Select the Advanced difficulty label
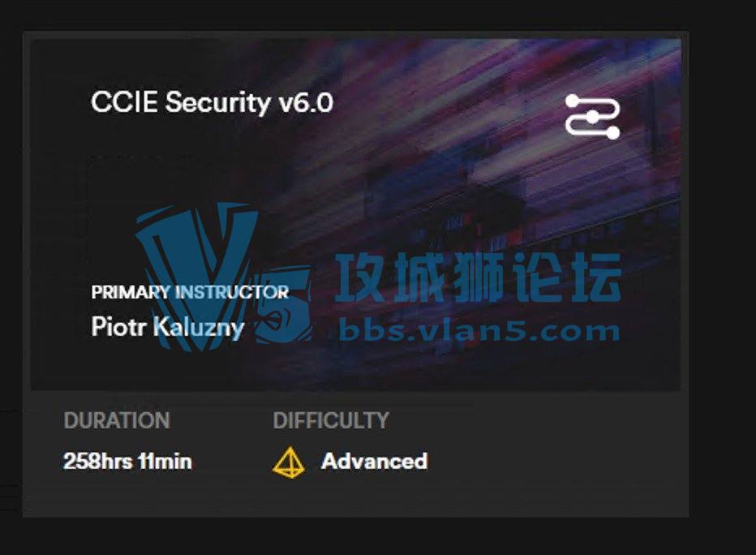This screenshot has width=756, height=555. click(x=374, y=461)
